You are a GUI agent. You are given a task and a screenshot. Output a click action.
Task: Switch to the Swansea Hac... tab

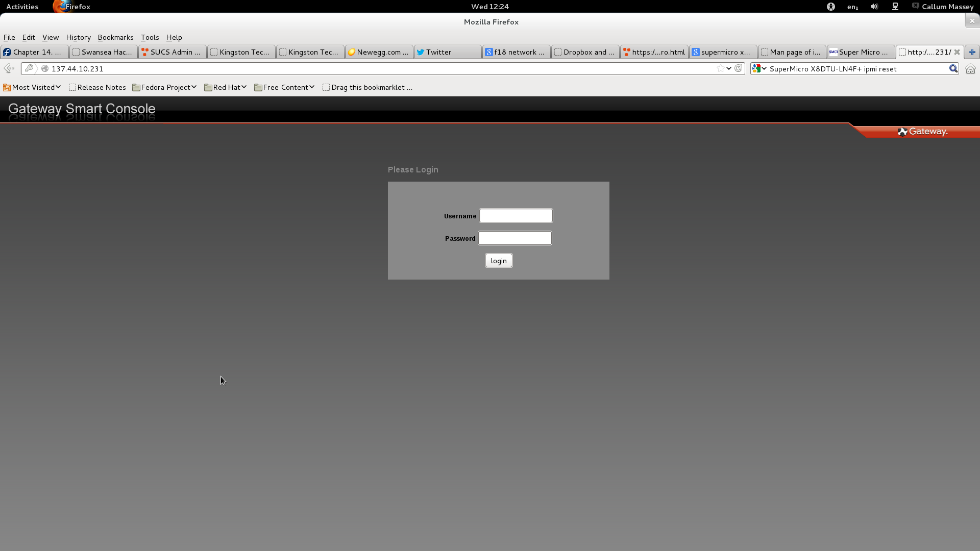104,52
